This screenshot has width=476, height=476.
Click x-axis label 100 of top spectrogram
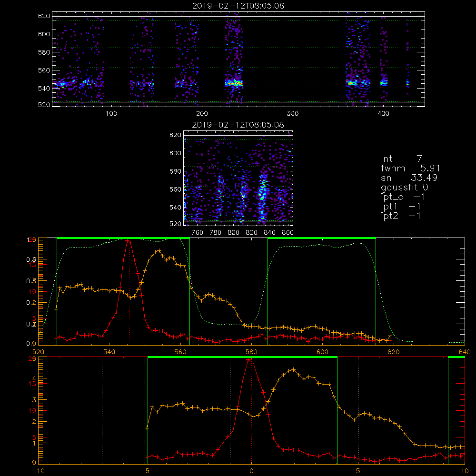point(111,114)
